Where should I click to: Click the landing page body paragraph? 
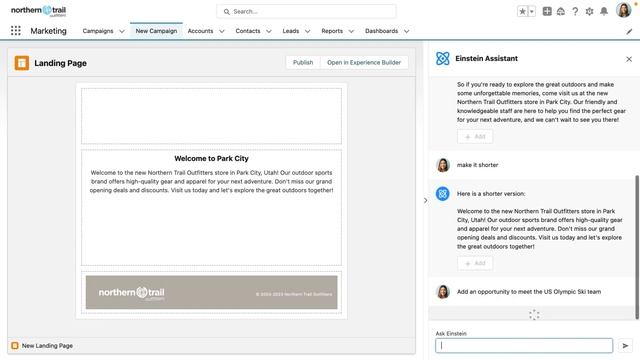click(211, 182)
